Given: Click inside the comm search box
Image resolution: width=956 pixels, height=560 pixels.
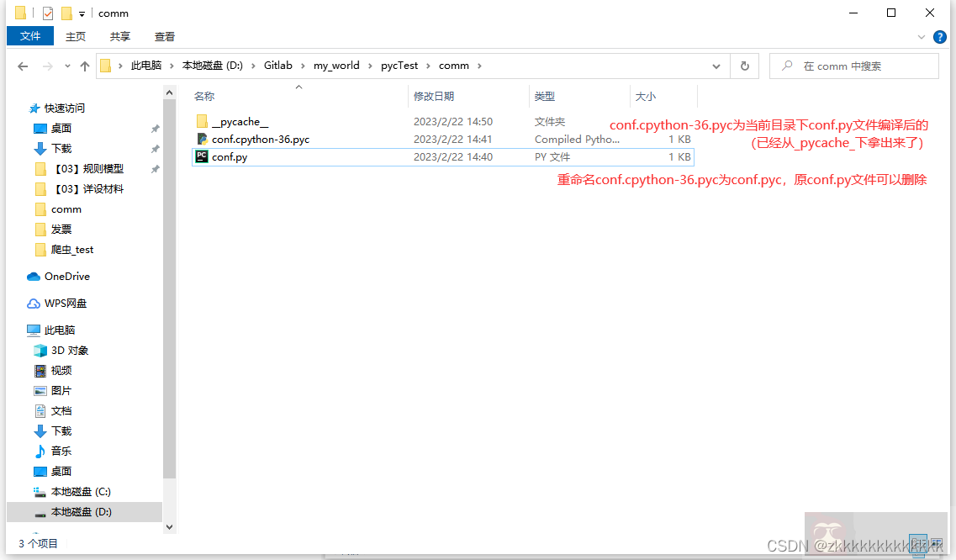Looking at the screenshot, I should pyautogui.click(x=849, y=65).
